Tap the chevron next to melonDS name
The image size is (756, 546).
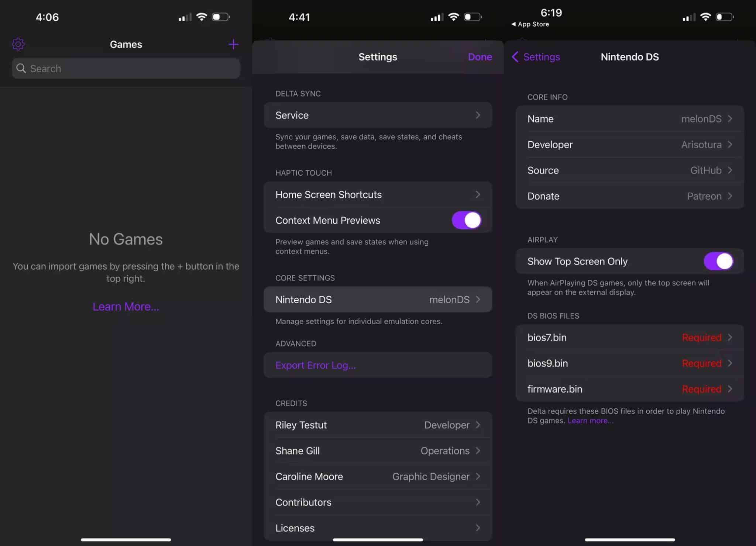click(x=730, y=119)
